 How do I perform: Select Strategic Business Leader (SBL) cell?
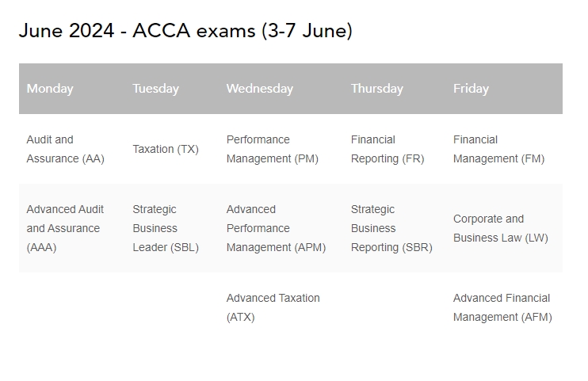click(x=166, y=228)
